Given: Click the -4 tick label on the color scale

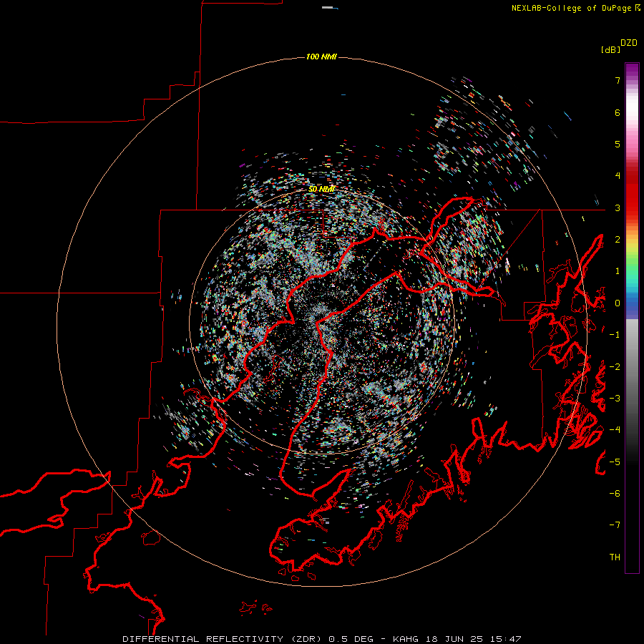Looking at the screenshot, I should (615, 430).
